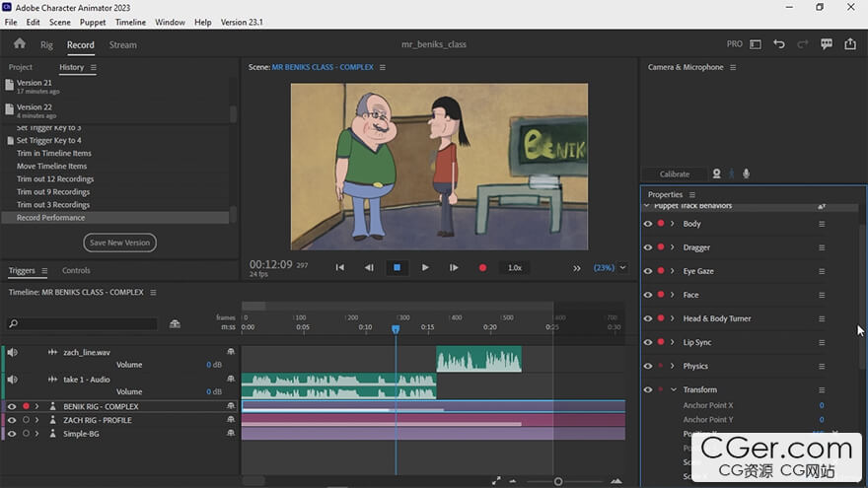The height and width of the screenshot is (488, 868).
Task: Open the Triggers panel menu icon
Action: pyautogui.click(x=44, y=270)
